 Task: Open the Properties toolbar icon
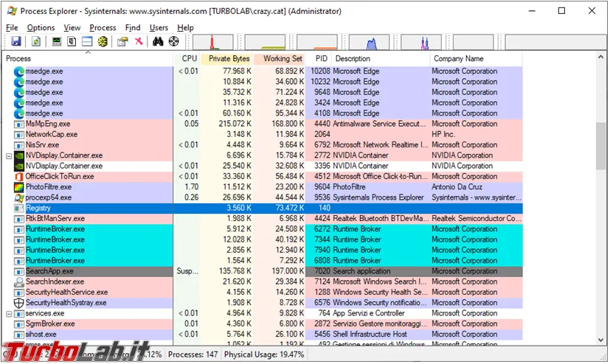[x=122, y=41]
